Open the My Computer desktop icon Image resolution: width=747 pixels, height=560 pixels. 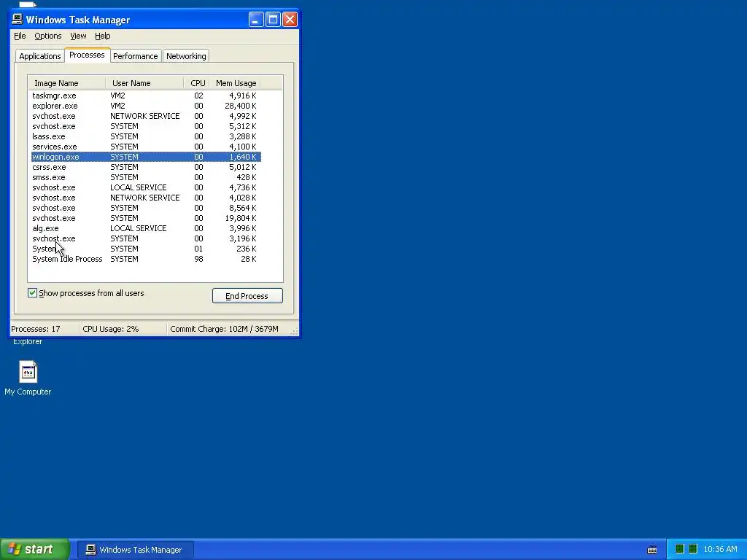pyautogui.click(x=28, y=378)
